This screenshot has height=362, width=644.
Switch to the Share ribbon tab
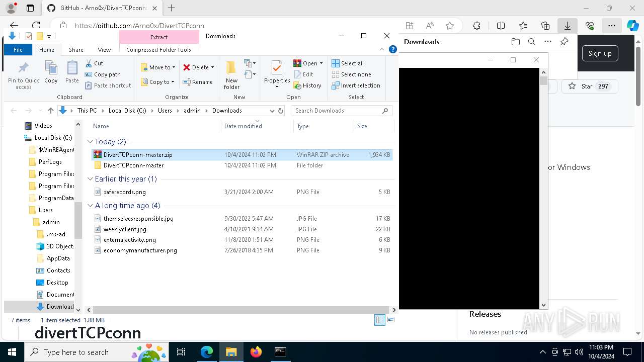76,50
